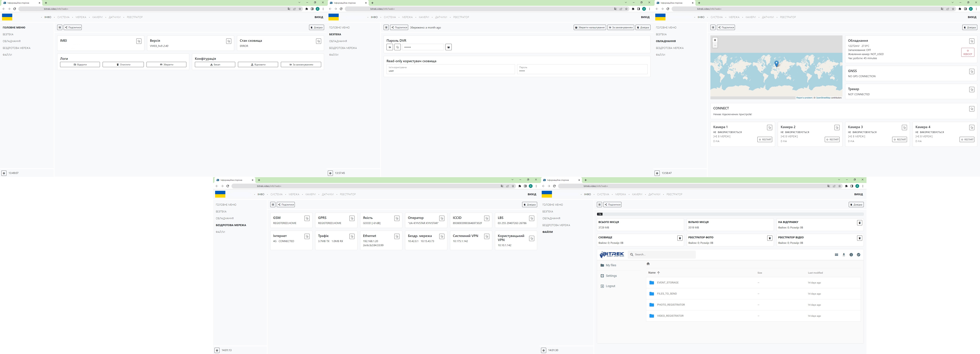Click the ВИХІД link in the Файли window
The image size is (980, 354).
click(x=859, y=195)
